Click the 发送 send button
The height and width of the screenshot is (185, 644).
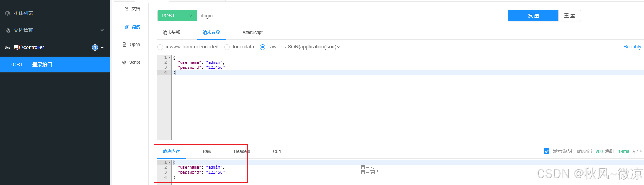pos(533,16)
